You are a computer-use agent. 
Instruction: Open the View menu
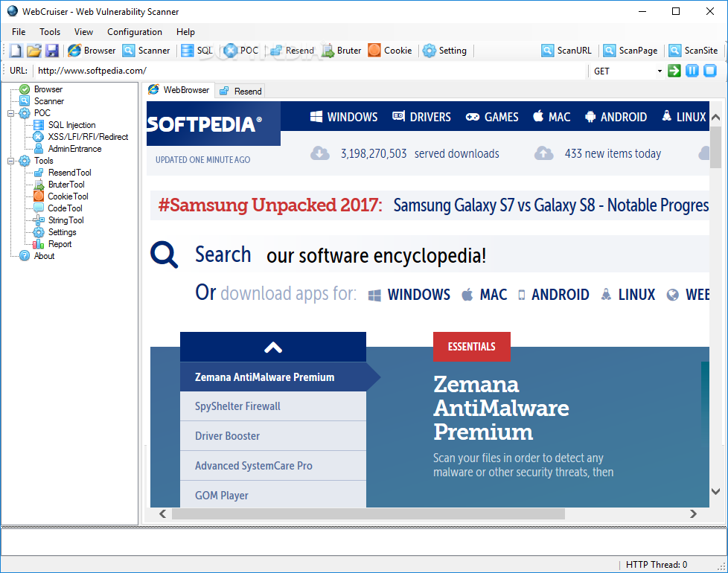[83, 31]
